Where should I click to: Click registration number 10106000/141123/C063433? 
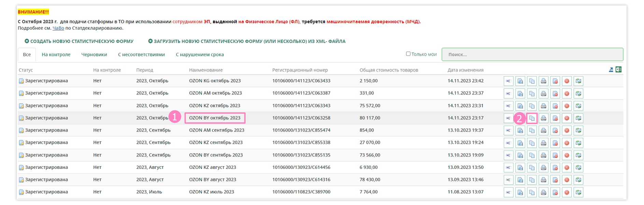pos(301,81)
